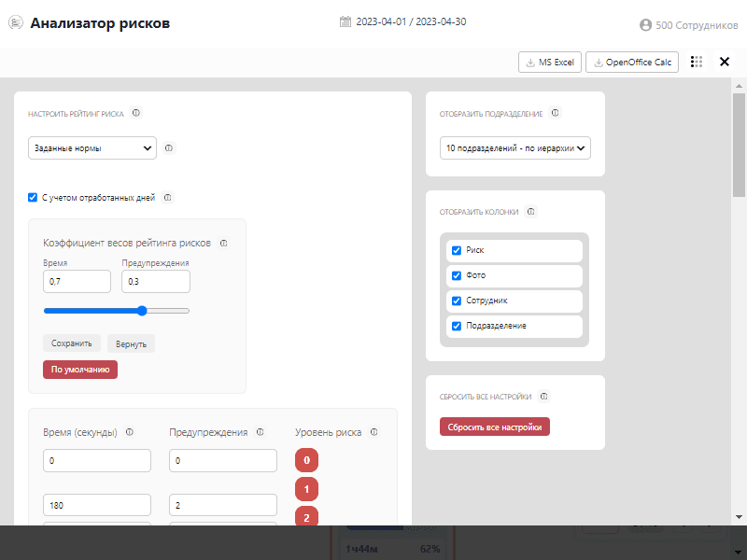Uncheck the Риск column checkbox

[457, 251]
